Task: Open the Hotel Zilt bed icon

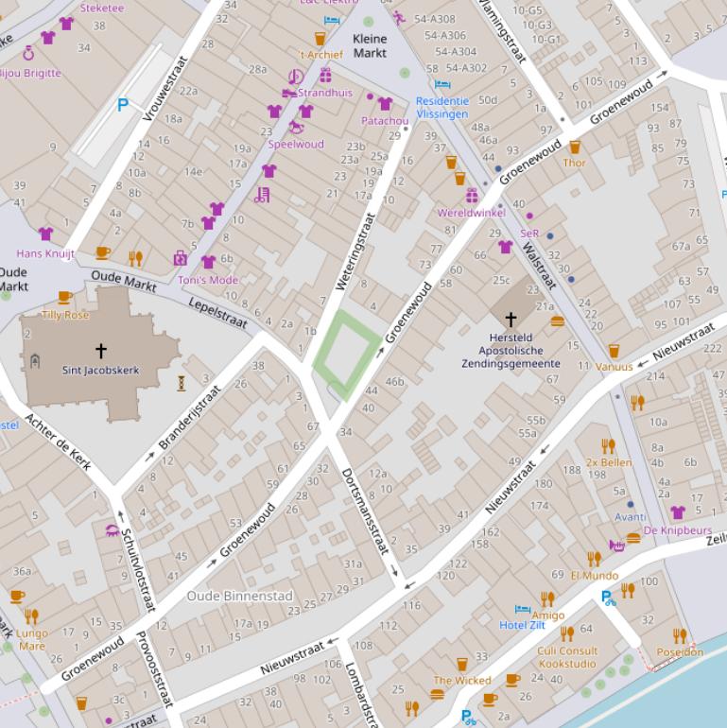Action: tap(522, 610)
